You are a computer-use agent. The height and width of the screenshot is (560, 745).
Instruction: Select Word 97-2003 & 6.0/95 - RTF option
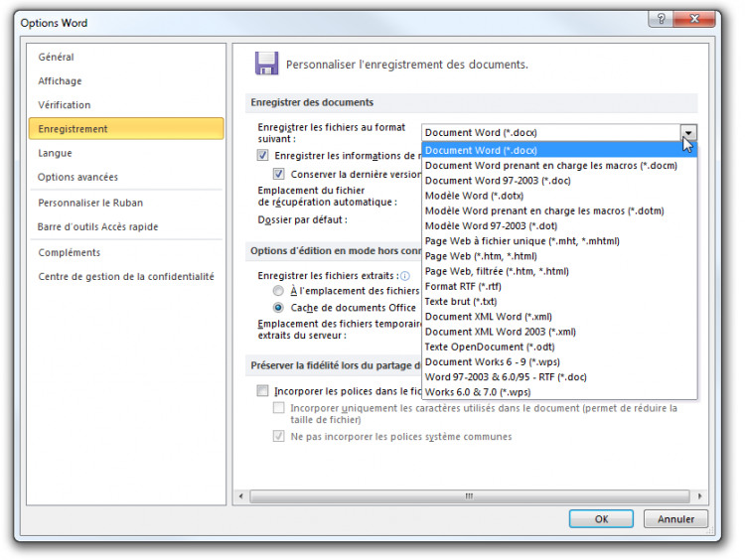click(x=559, y=377)
